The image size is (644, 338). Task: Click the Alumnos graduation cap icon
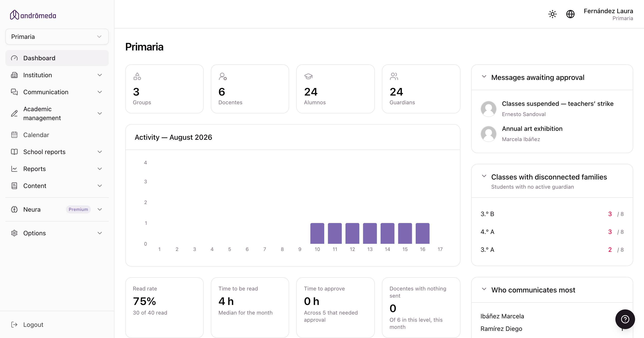point(308,76)
